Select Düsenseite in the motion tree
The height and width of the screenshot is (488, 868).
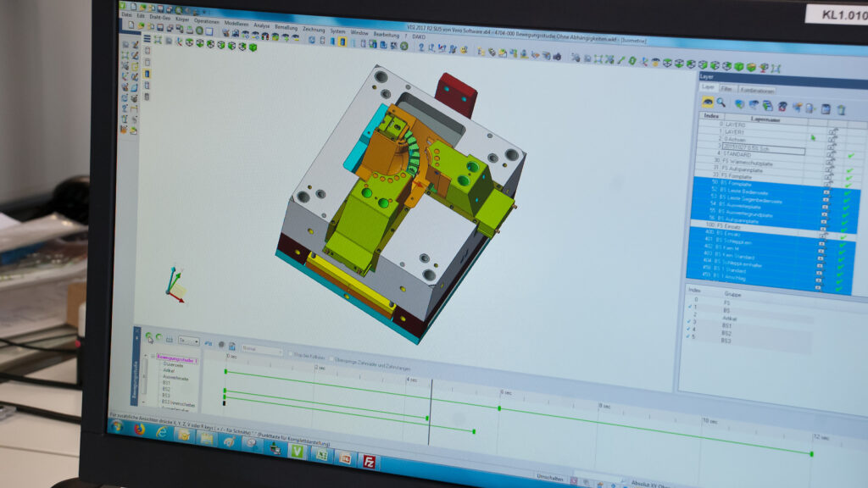[173, 365]
